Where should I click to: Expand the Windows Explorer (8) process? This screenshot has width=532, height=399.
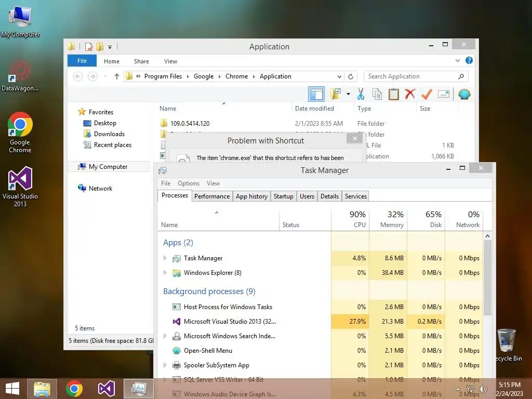[x=165, y=273]
